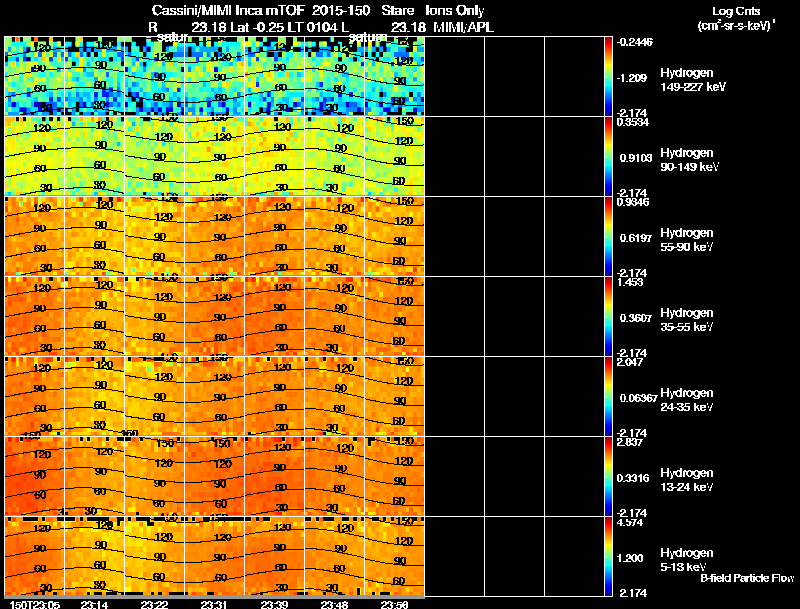This screenshot has width=800, height=609.
Task: Click the Hydrogen 149-227 keV blue-cyan spectrogram panel
Action: pyautogui.click(x=214, y=76)
